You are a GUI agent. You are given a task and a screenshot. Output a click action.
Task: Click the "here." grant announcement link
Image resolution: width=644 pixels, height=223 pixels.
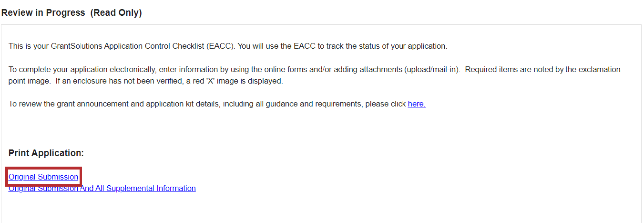pyautogui.click(x=417, y=104)
